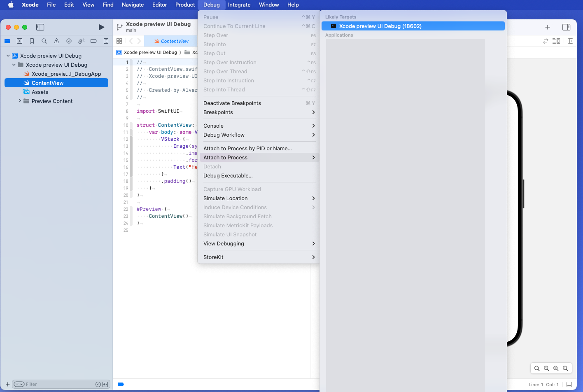The image size is (583, 392).
Task: Open the Apple menu
Action: tap(11, 5)
